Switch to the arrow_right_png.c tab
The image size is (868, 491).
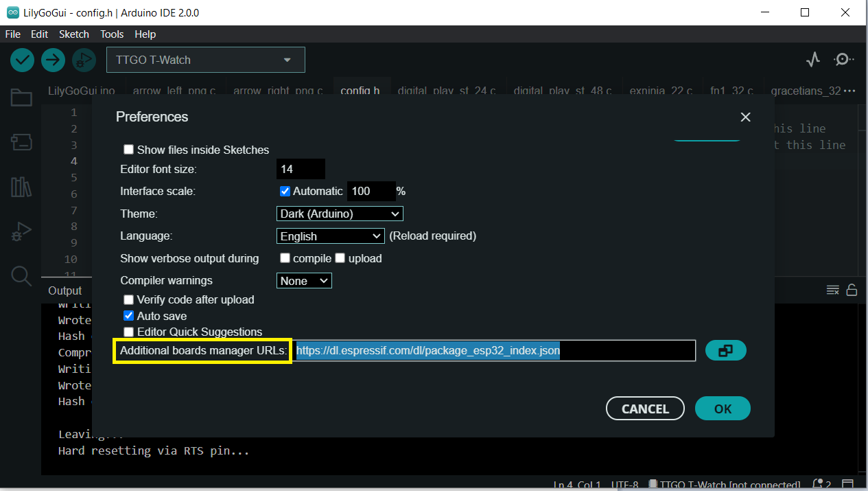point(278,91)
